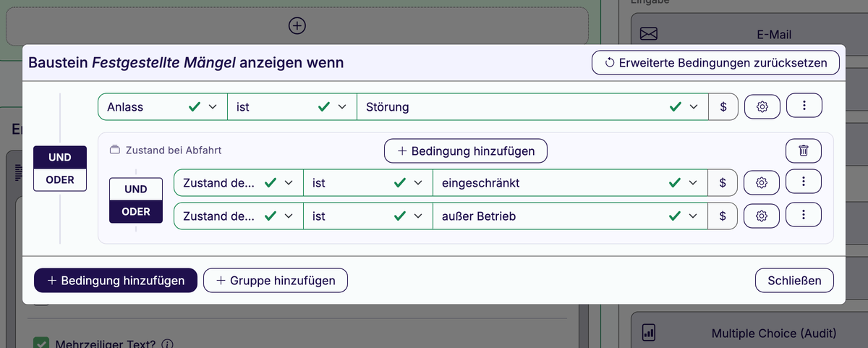868x348 pixels.
Task: Click dollar variable icon in eingeschränkt row
Action: coord(723,183)
